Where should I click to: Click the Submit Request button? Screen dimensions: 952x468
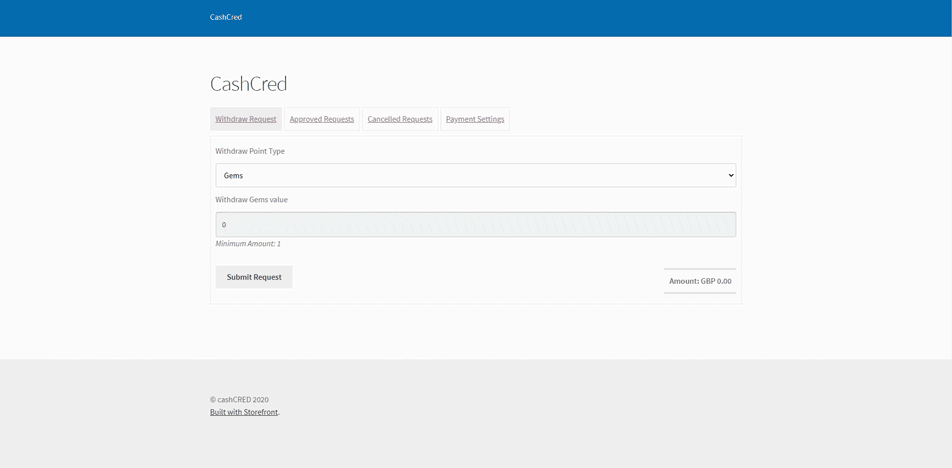pos(254,277)
